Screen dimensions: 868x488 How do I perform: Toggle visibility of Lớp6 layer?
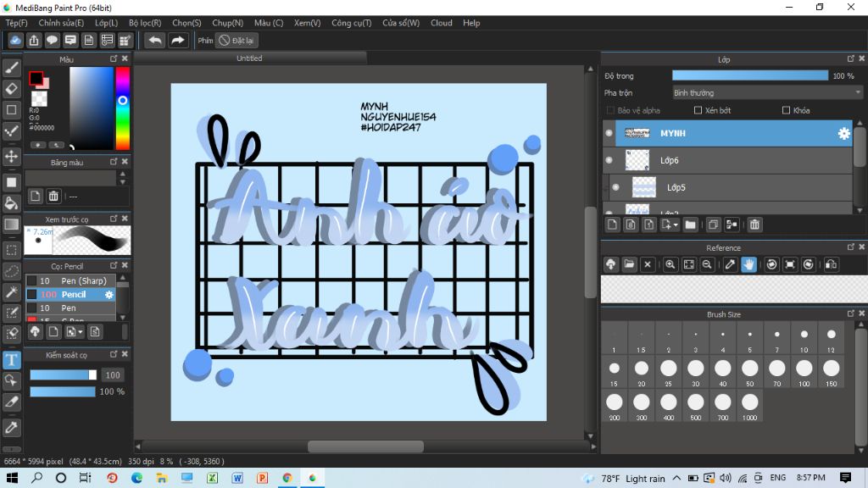tap(609, 160)
